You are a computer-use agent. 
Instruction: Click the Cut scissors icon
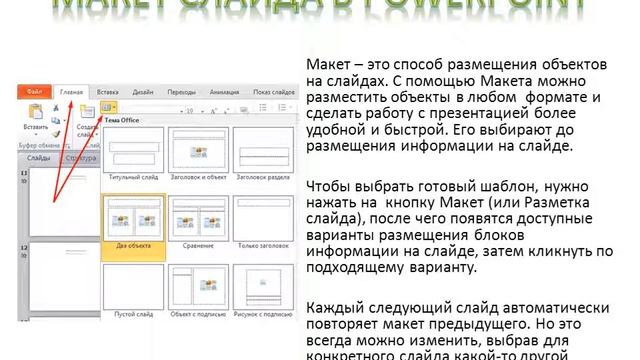56,108
